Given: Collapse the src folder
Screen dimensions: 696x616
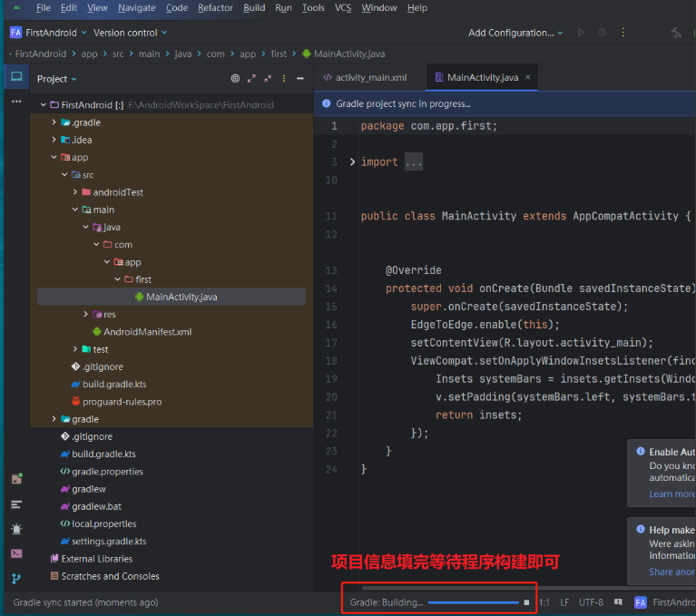Looking at the screenshot, I should [x=64, y=174].
